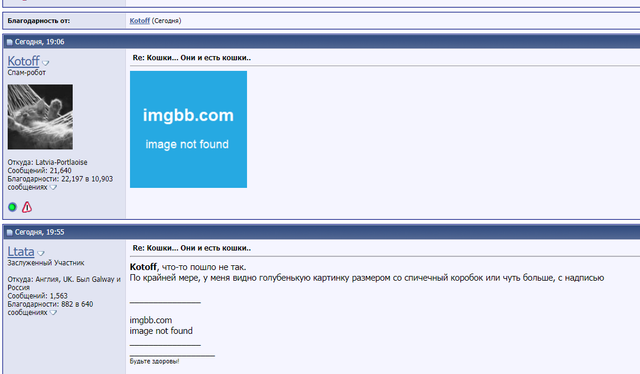Select the Сегодня, 19:06 post timestamp
640x374 pixels.
pyautogui.click(x=39, y=42)
